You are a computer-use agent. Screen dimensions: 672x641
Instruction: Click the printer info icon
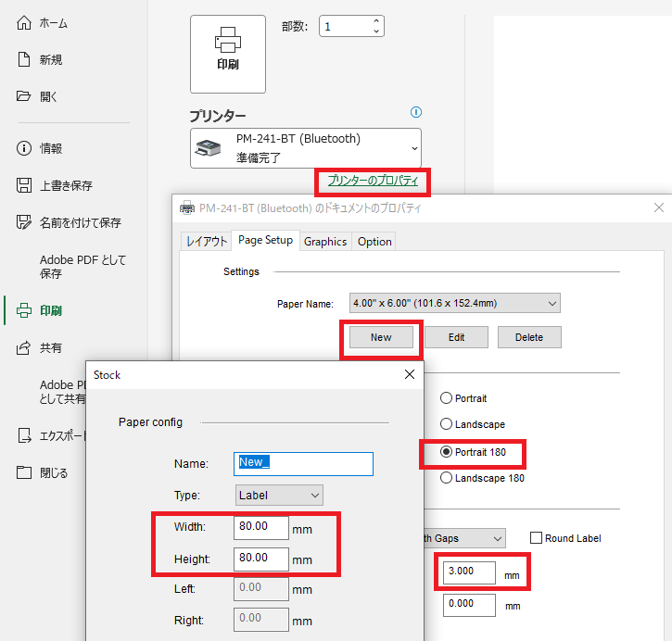click(x=416, y=112)
